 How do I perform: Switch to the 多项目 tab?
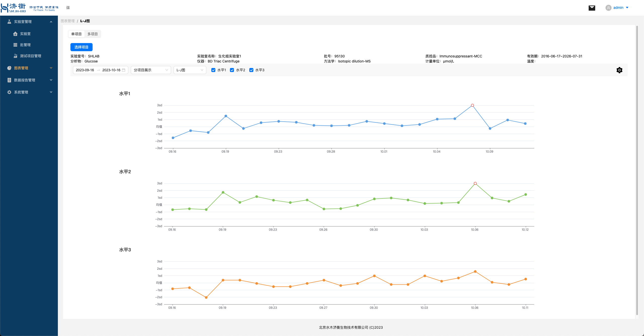(x=93, y=34)
